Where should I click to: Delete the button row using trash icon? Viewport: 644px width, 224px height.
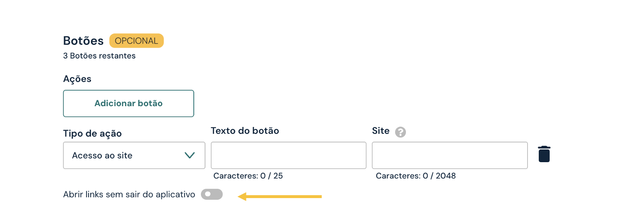(544, 154)
